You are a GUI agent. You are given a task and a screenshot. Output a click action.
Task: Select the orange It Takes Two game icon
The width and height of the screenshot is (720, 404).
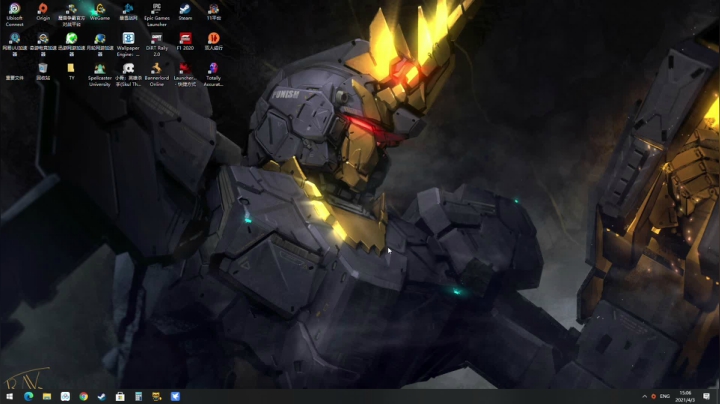[x=214, y=41]
